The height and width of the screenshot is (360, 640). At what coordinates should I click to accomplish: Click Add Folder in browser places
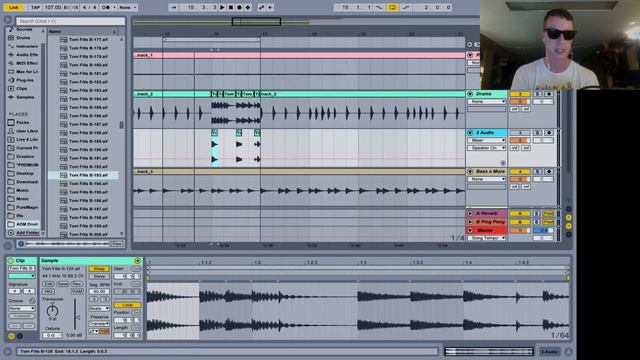click(x=27, y=233)
